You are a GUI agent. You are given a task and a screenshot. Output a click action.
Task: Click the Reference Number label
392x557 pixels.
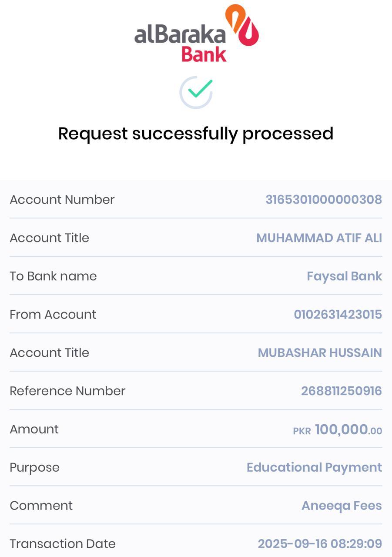coord(67,391)
